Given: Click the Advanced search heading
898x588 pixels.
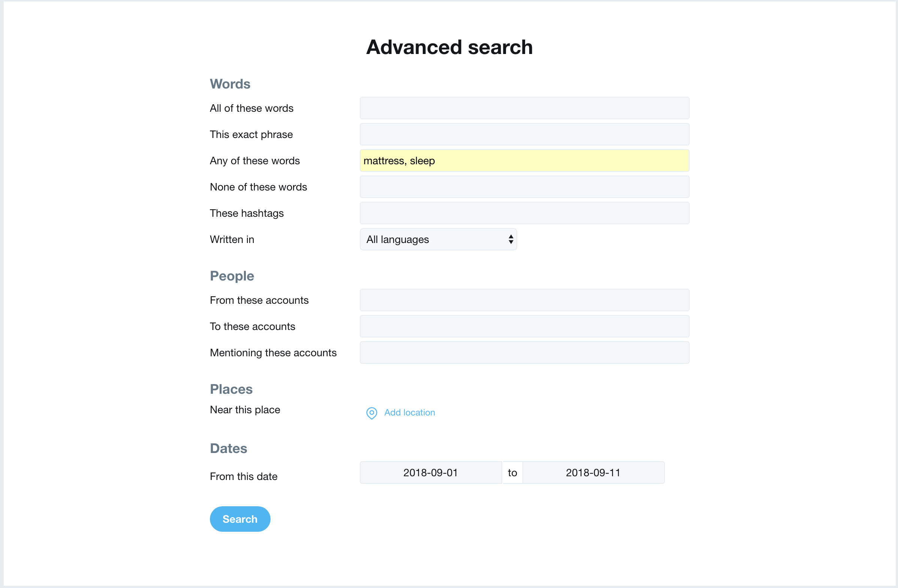Looking at the screenshot, I should pos(449,47).
